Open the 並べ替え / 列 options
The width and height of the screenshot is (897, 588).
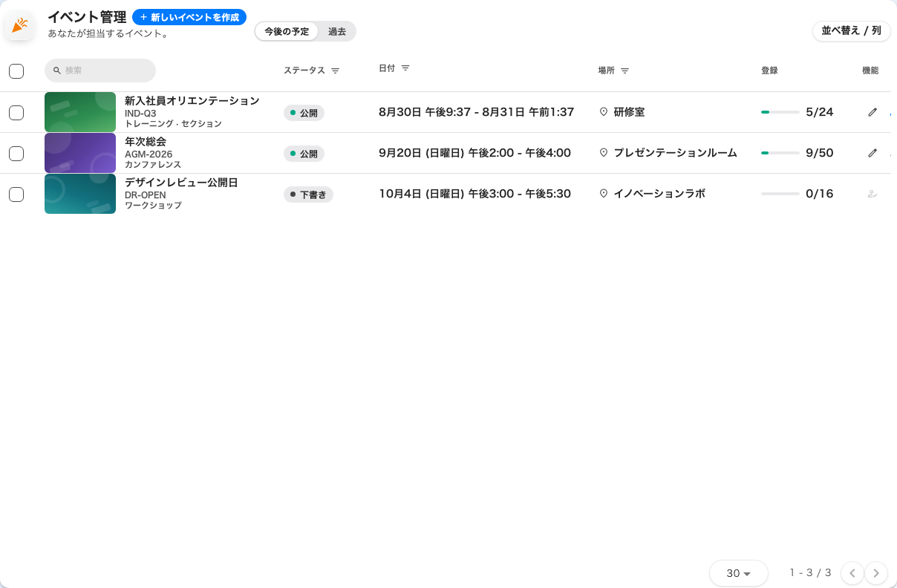click(851, 30)
